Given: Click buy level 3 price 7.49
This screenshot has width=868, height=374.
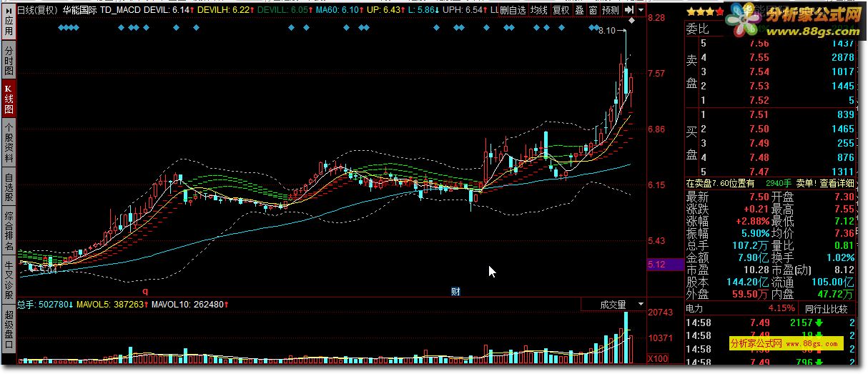Looking at the screenshot, I should point(759,143).
